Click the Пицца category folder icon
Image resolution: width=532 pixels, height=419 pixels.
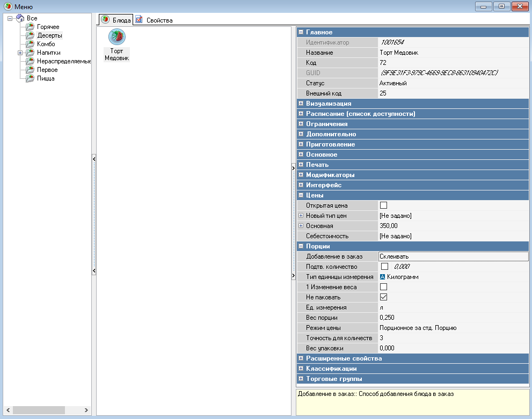click(30, 78)
